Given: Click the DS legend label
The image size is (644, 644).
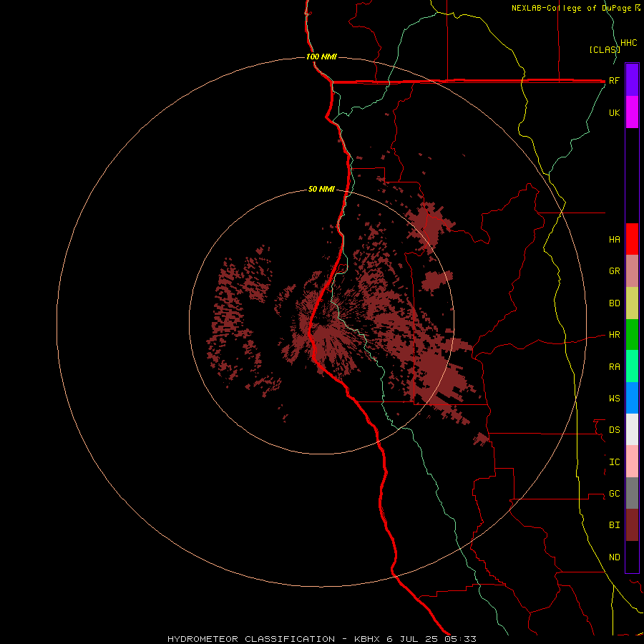Looking at the screenshot, I should 614,430.
